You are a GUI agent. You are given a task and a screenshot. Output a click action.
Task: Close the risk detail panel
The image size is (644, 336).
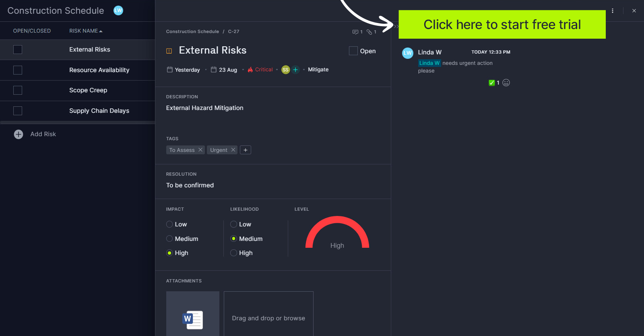[x=634, y=11]
